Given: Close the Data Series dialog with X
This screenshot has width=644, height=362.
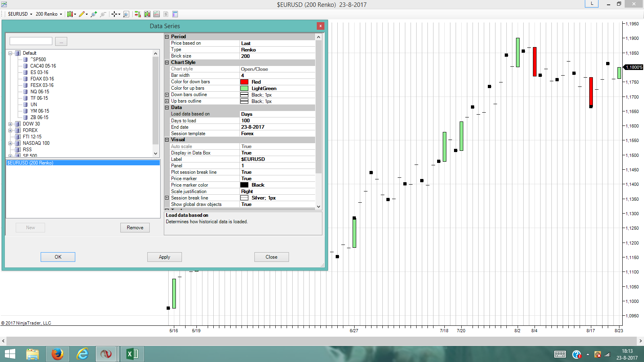Looking at the screenshot, I should pyautogui.click(x=320, y=26).
